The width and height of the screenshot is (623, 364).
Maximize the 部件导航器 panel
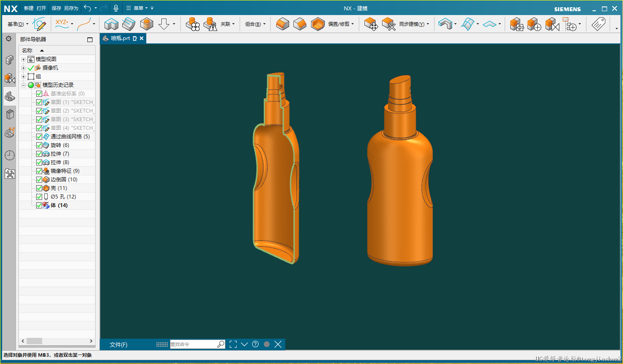pyautogui.click(x=90, y=40)
